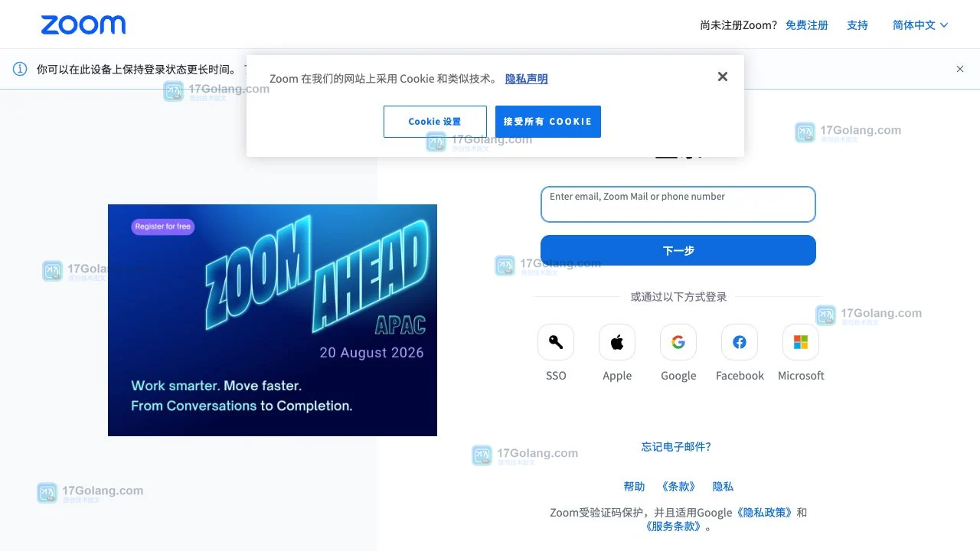Sign in with the SSO key icon

pyautogui.click(x=556, y=342)
